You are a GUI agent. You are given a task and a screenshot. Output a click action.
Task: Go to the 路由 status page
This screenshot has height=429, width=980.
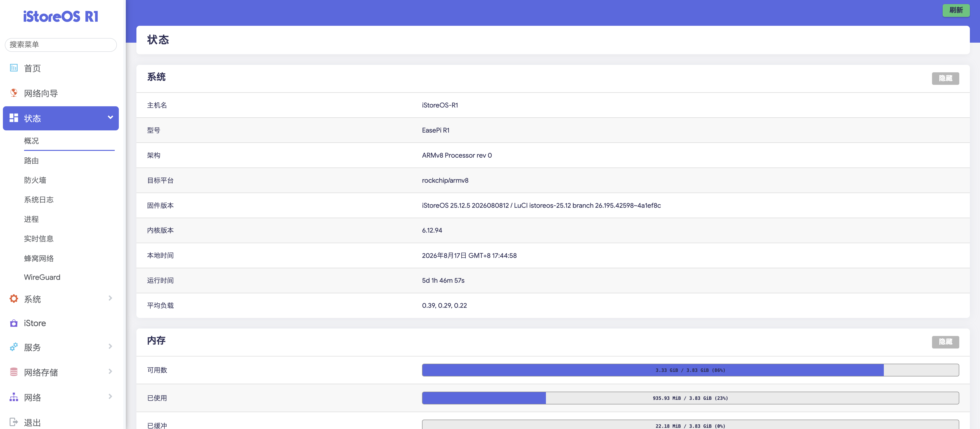click(31, 161)
